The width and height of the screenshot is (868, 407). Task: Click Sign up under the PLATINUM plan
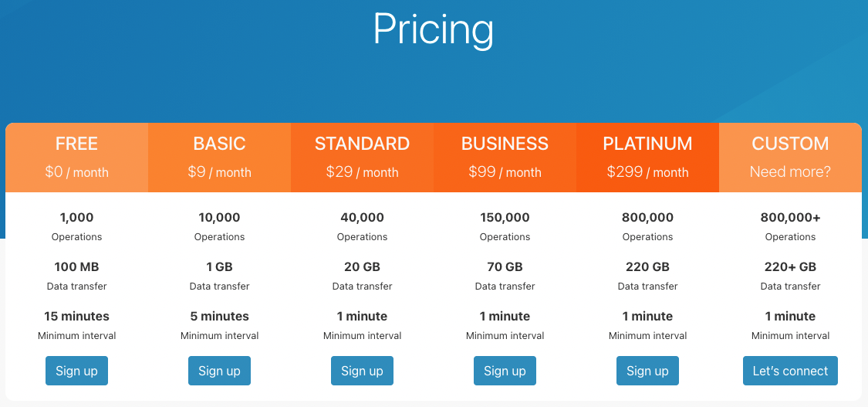647,371
